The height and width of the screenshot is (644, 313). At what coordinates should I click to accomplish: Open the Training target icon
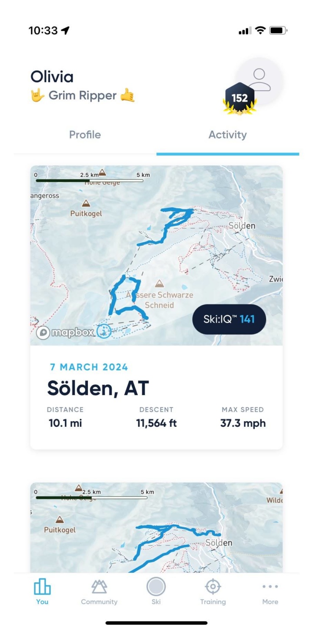213,587
